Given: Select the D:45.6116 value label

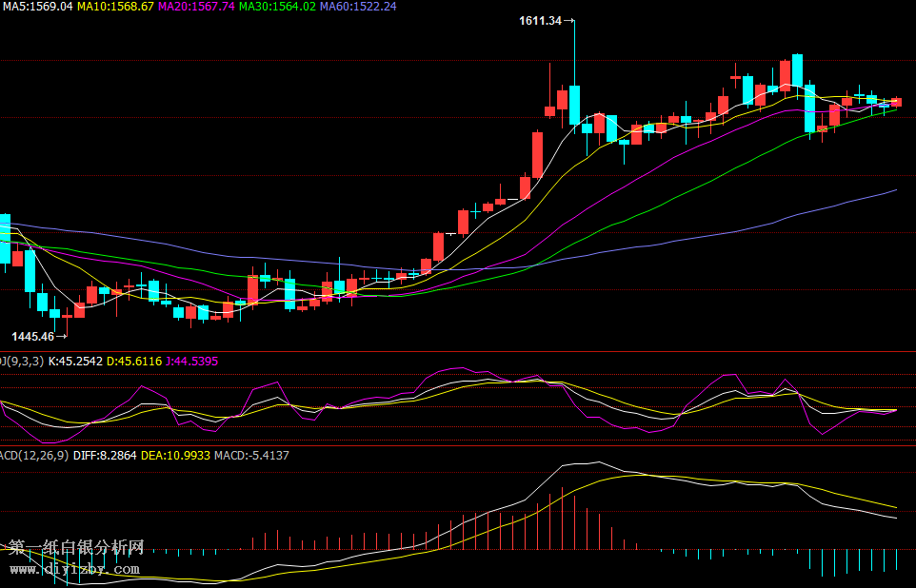Looking at the screenshot, I should pyautogui.click(x=134, y=362).
